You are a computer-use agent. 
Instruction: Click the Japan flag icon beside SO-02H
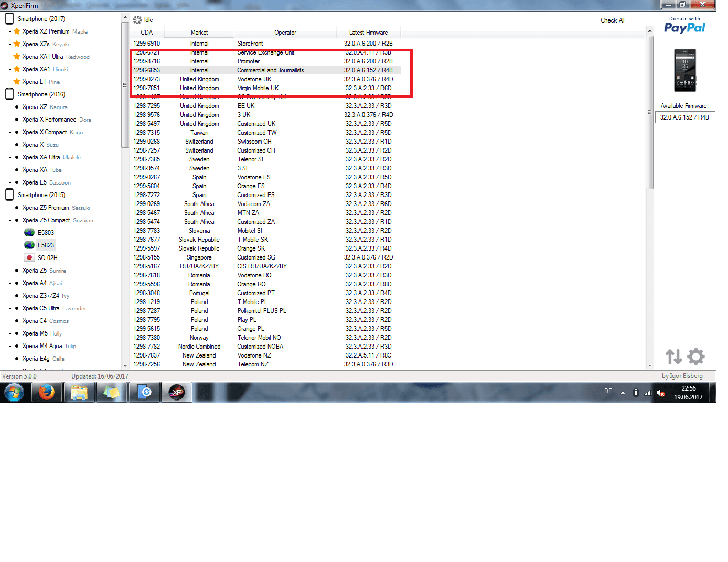[29, 258]
